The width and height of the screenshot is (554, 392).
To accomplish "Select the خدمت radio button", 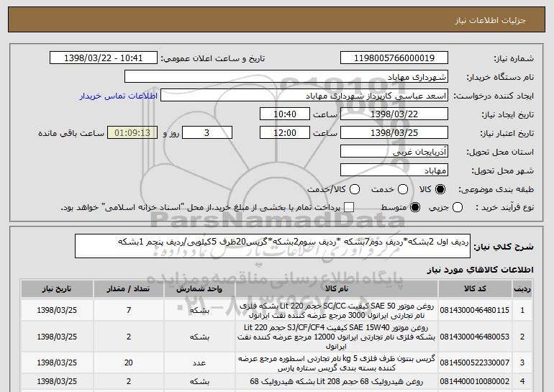I will click(x=403, y=190).
